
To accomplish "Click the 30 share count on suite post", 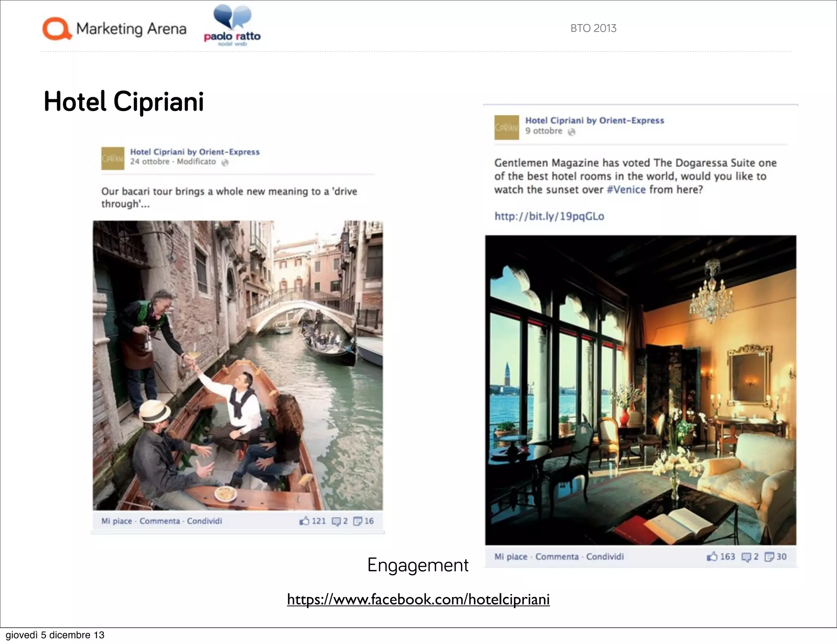I will [781, 557].
